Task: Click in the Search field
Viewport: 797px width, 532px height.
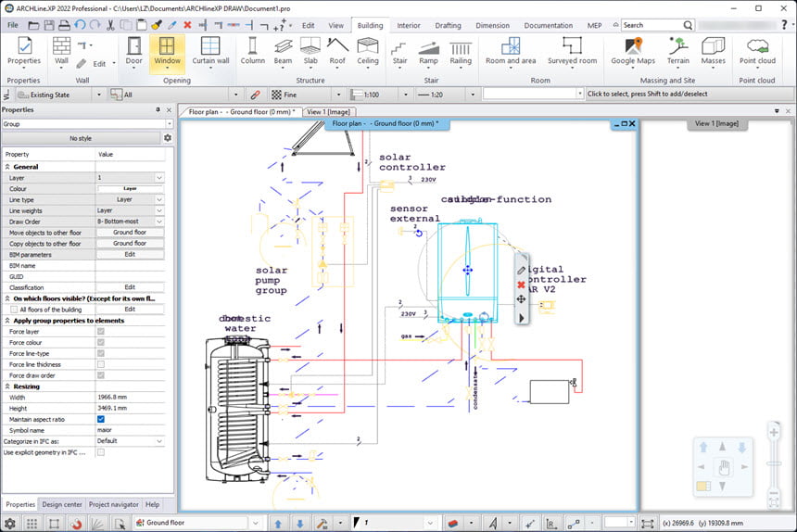Action: (x=652, y=25)
